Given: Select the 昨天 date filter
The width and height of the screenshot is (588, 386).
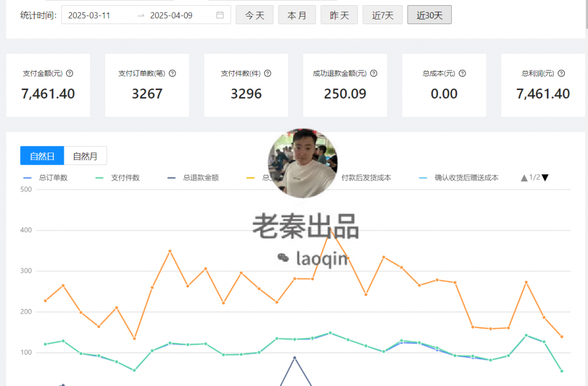Looking at the screenshot, I should click(x=339, y=15).
